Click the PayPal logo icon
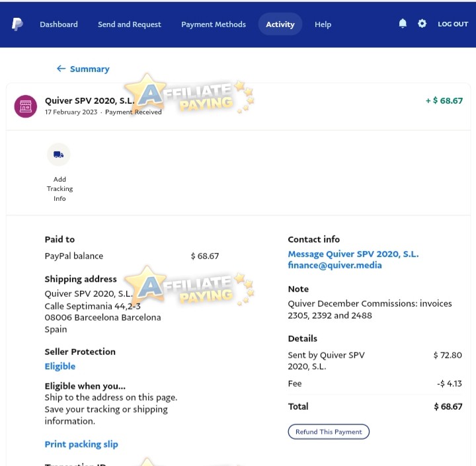 [17, 24]
